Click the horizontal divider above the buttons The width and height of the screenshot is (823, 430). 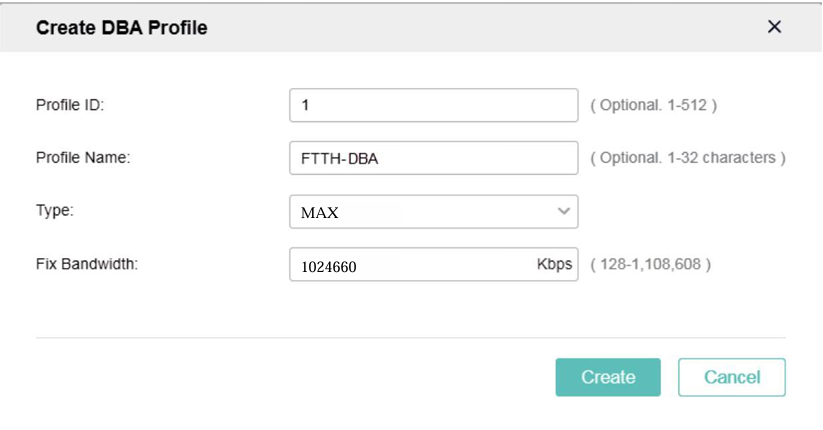410,338
